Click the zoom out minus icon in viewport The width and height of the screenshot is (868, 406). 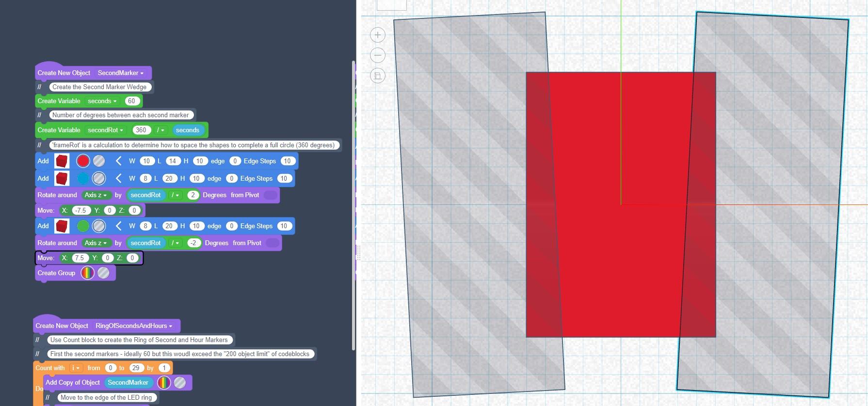(x=378, y=55)
